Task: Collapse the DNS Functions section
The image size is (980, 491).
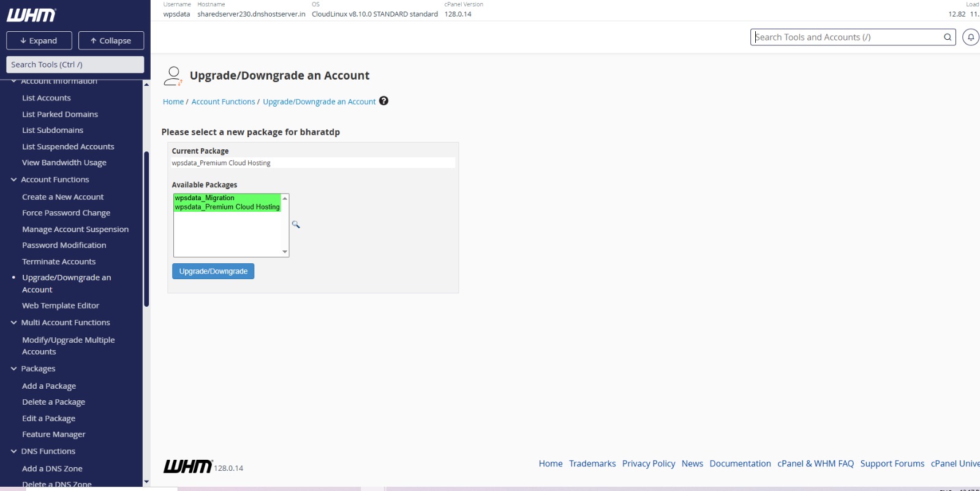Action: click(14, 451)
